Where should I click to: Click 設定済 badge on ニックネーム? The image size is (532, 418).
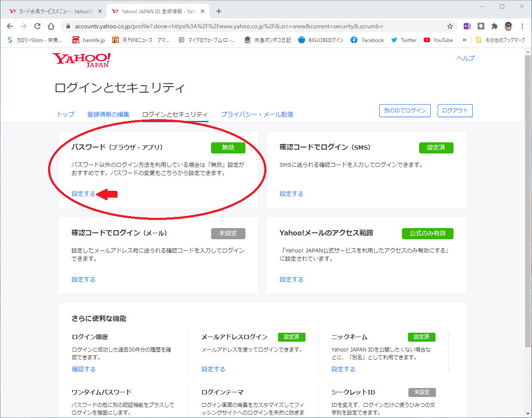click(x=422, y=337)
